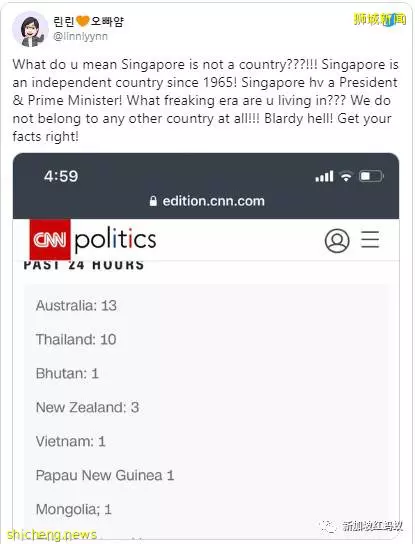Click the tweet text about Singapore
The width and height of the screenshot is (415, 544).
pyautogui.click(x=205, y=100)
